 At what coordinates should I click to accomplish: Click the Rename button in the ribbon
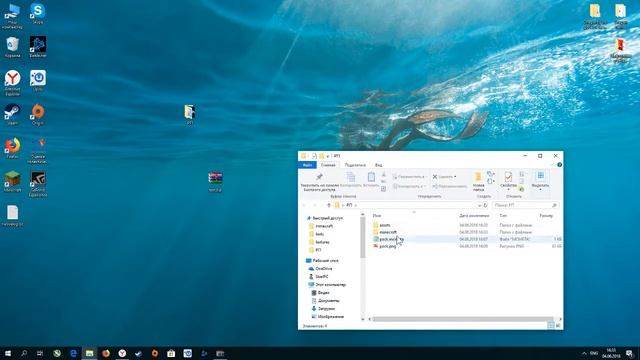(x=449, y=186)
